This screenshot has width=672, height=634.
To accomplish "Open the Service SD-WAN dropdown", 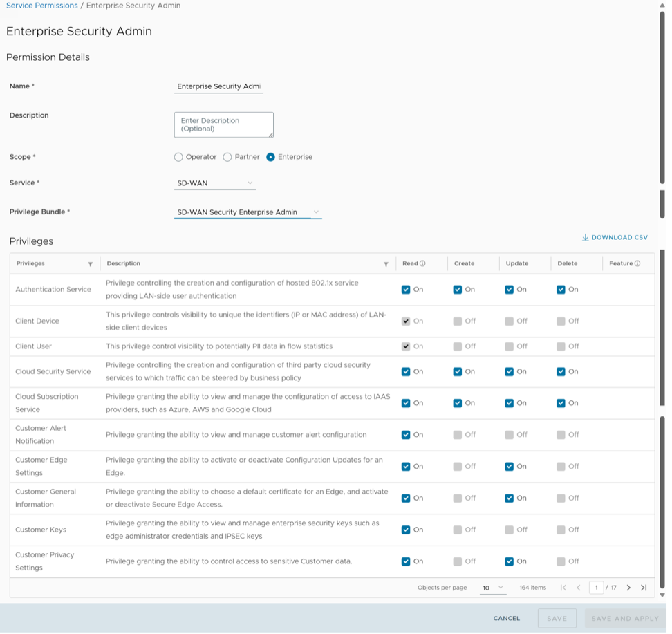I will click(215, 183).
